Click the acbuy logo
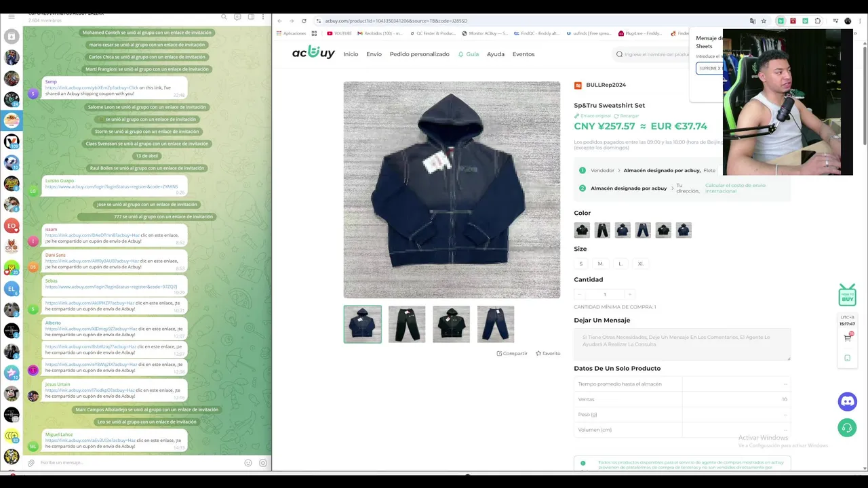The width and height of the screenshot is (868, 488). coord(313,52)
